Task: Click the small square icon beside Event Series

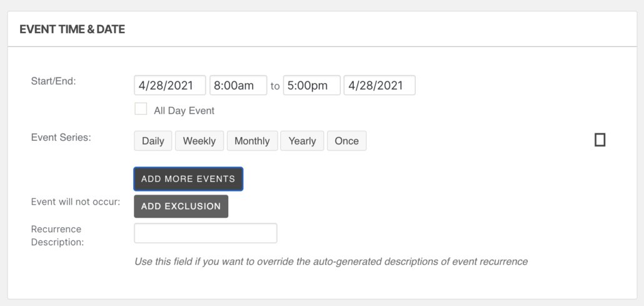Action: pyautogui.click(x=600, y=140)
